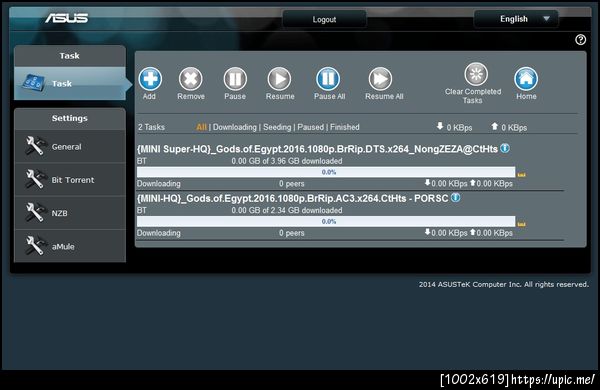Click the ASUS logo
Image resolution: width=600 pixels, height=390 pixels.
click(67, 18)
